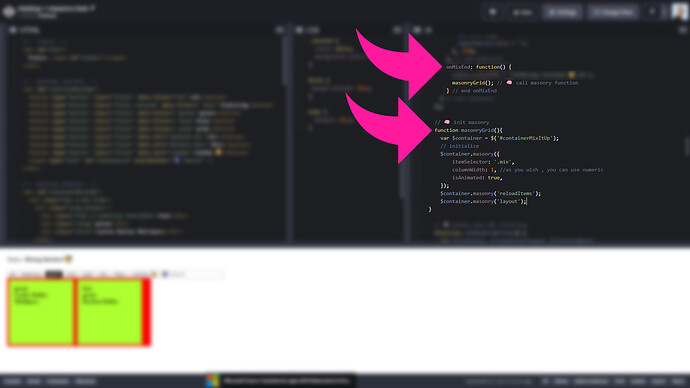The width and height of the screenshot is (690, 388).
Task: Expand the HTML editor dropdown arrow
Action: (279, 30)
